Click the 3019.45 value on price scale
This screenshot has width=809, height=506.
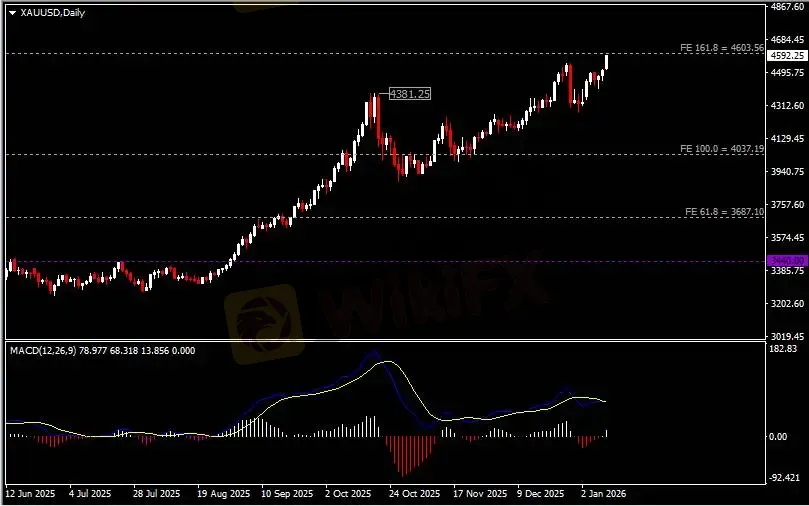click(x=788, y=337)
